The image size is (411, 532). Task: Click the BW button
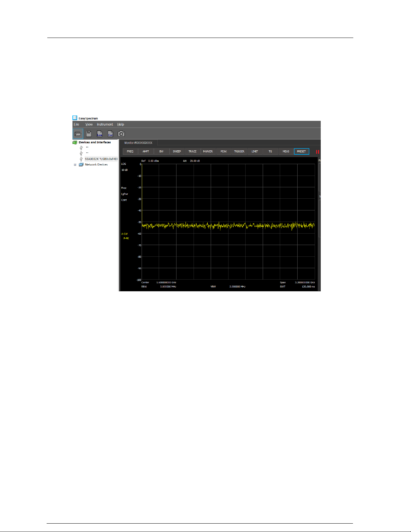coord(161,151)
